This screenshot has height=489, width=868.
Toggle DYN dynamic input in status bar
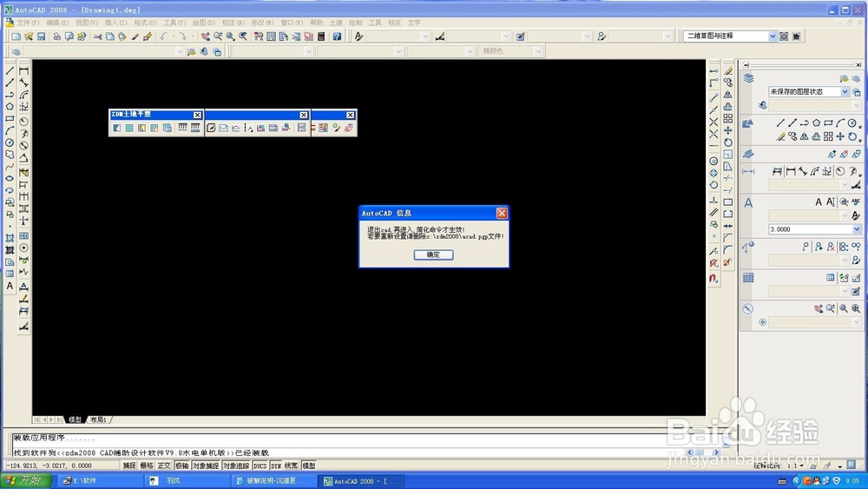click(276, 466)
